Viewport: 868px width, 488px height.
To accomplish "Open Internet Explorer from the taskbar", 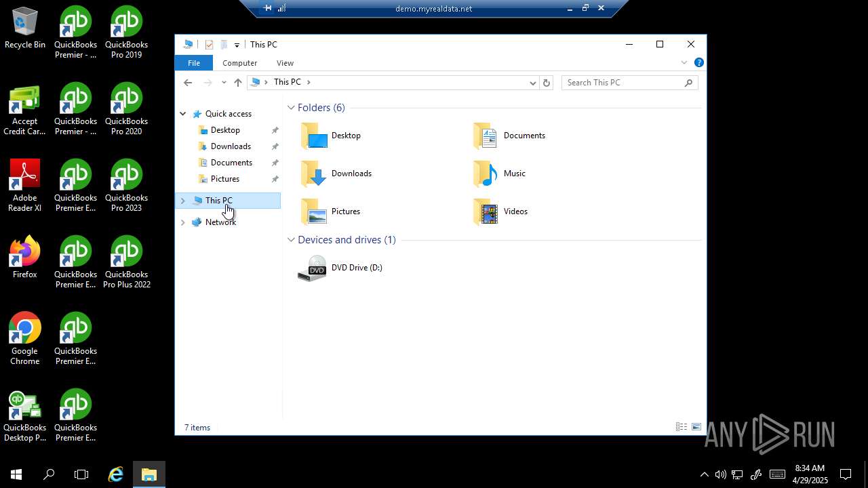I will pos(116,474).
